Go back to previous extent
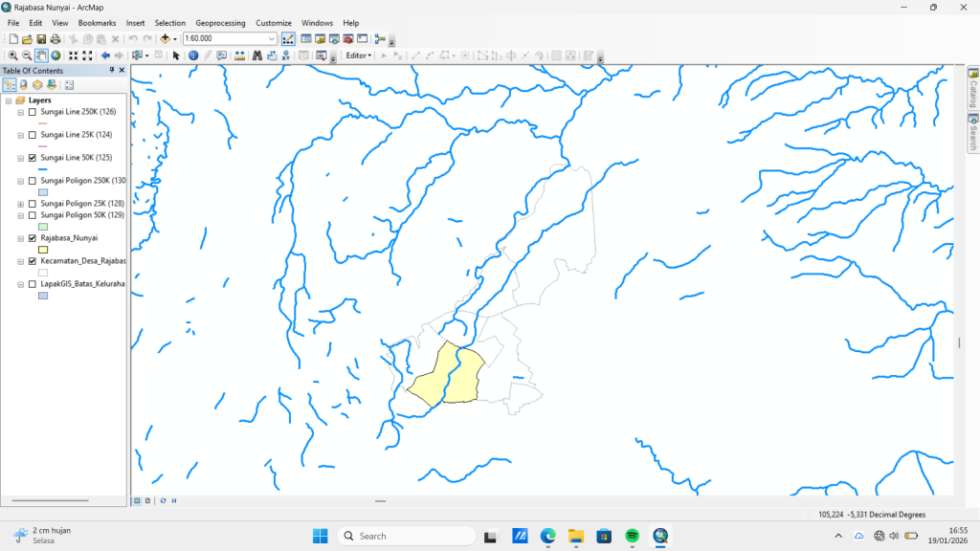Screen dimensions: 980x551 coord(105,55)
